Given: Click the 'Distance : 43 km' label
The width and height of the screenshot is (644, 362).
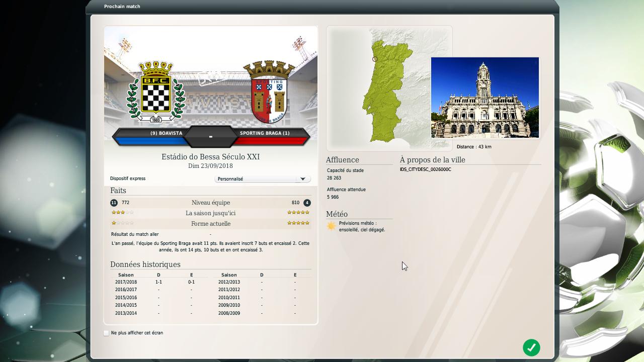Looking at the screenshot, I should (474, 147).
